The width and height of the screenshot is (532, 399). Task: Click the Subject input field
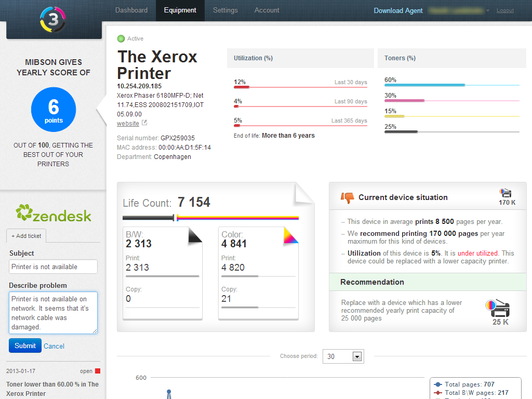tap(53, 267)
